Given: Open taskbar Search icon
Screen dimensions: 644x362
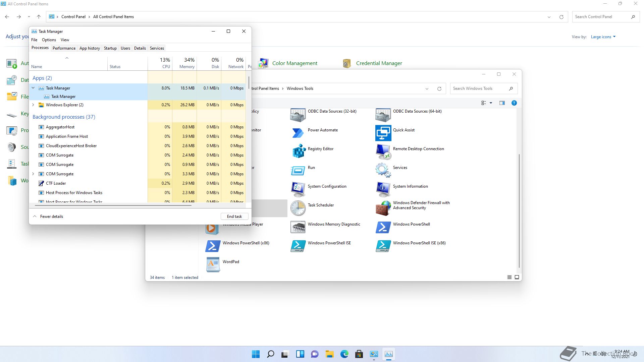Looking at the screenshot, I should (270, 354).
